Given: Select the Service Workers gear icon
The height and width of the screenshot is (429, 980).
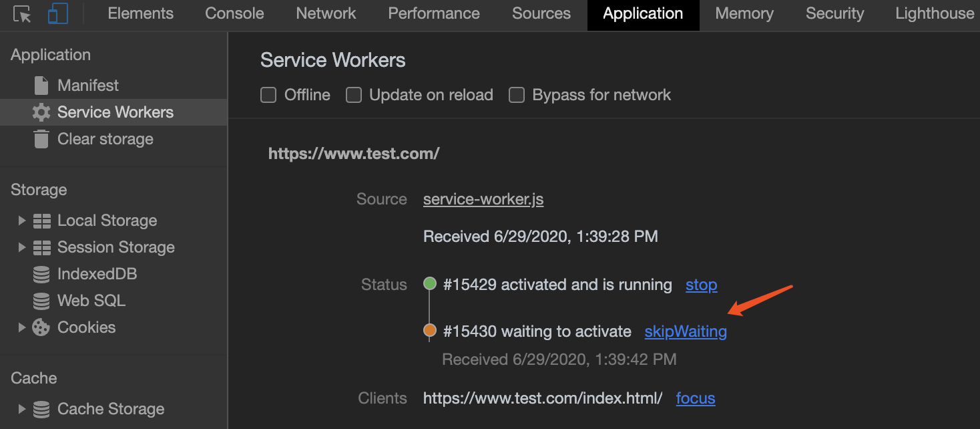Looking at the screenshot, I should click(41, 112).
